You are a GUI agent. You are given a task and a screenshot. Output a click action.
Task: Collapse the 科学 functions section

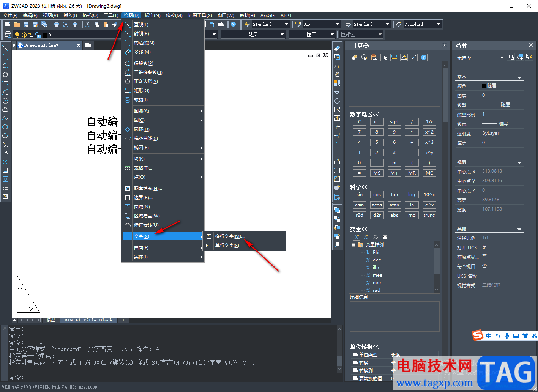(358, 187)
